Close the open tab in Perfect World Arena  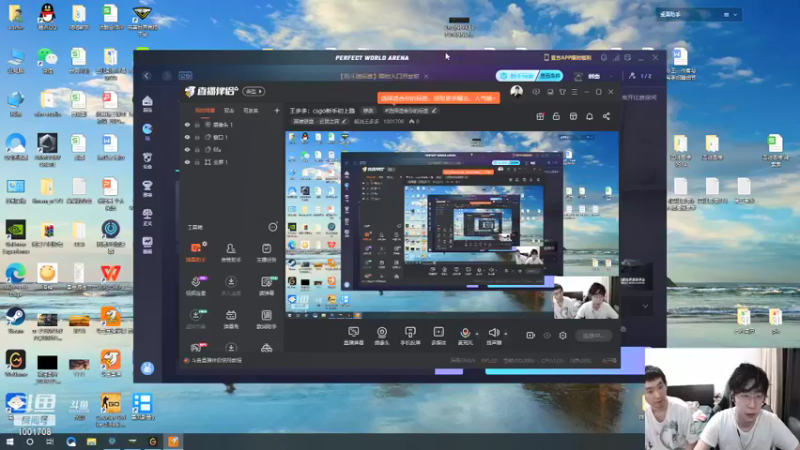[426, 76]
